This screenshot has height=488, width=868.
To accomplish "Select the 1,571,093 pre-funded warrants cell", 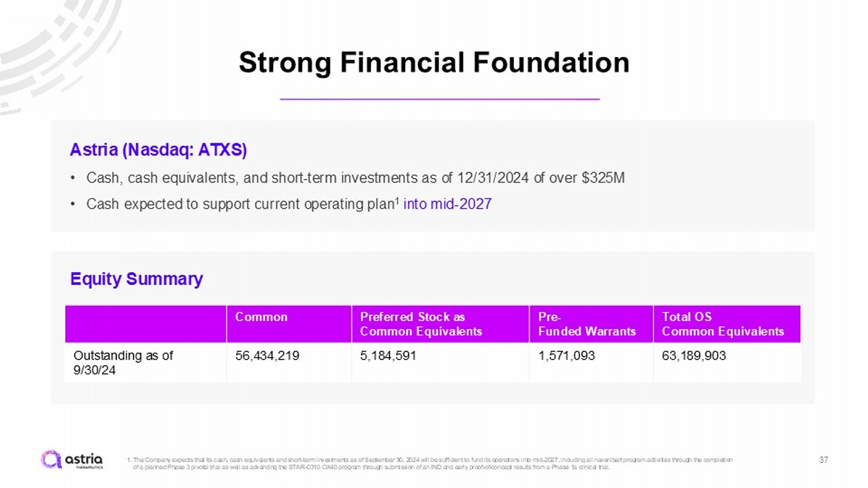I will coord(567,356).
